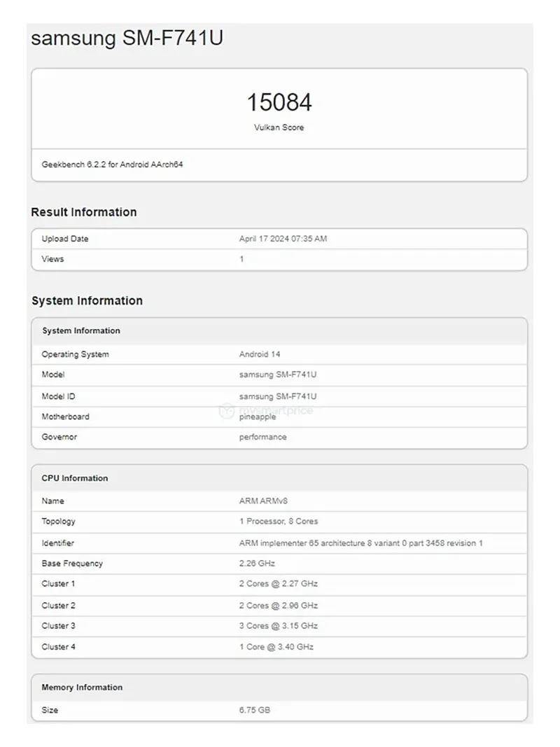
Task: Click the System Information table header
Action: (x=81, y=330)
